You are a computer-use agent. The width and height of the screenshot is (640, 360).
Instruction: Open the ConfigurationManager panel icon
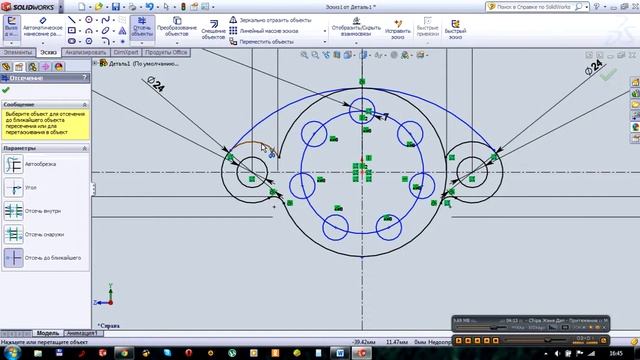pos(32,67)
